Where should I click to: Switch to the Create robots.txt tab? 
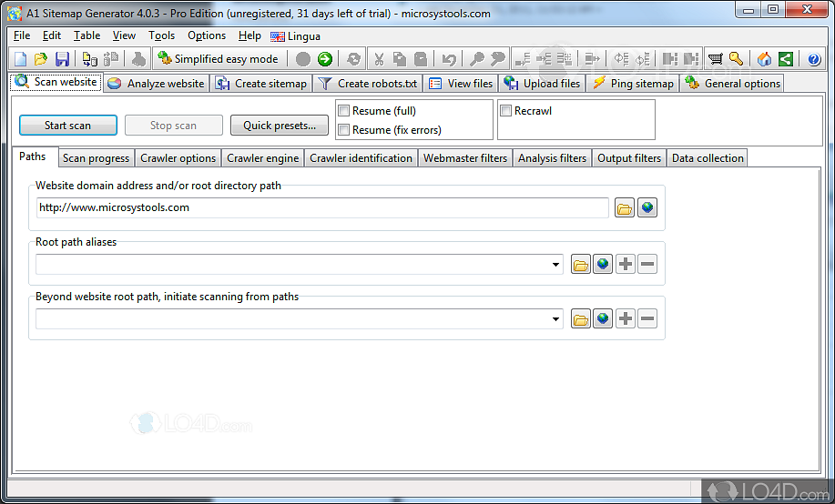[368, 84]
